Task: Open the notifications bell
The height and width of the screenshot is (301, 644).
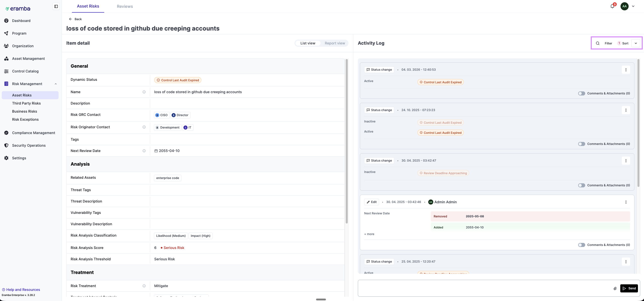Action: pyautogui.click(x=612, y=6)
